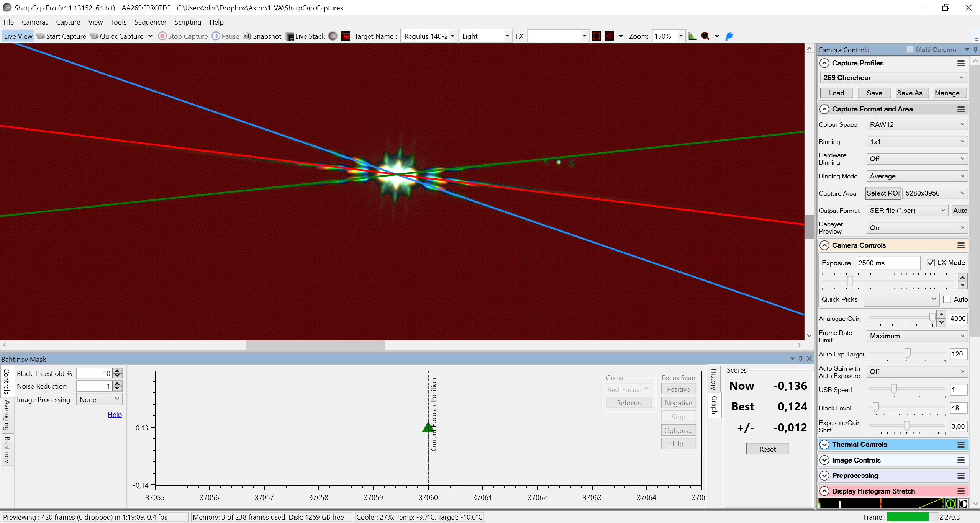Open the Sequencer menu
Image resolution: width=980 pixels, height=523 pixels.
[150, 22]
